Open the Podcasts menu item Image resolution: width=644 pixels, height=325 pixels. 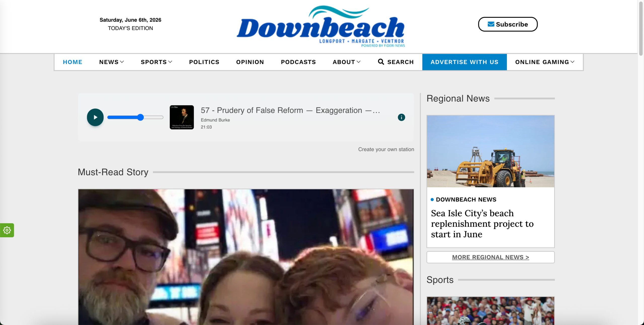point(298,62)
